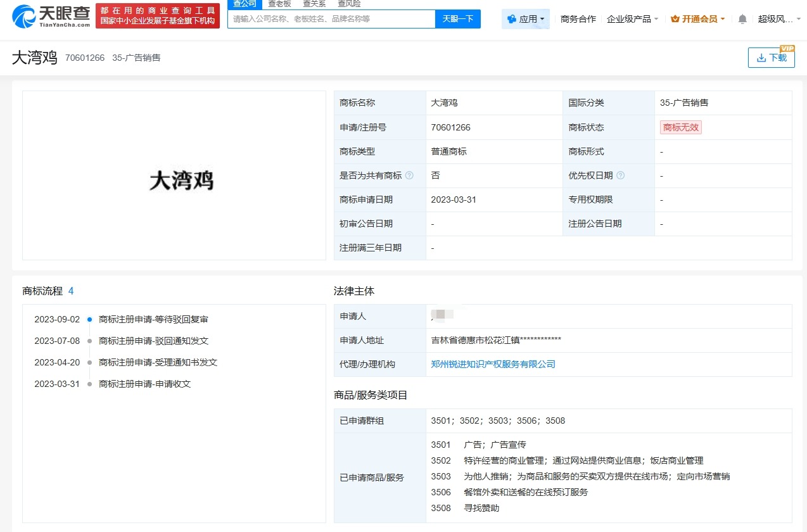Select the 2023-09-02 timeline dot
Viewport: 807px width, 532px height.
click(89, 320)
